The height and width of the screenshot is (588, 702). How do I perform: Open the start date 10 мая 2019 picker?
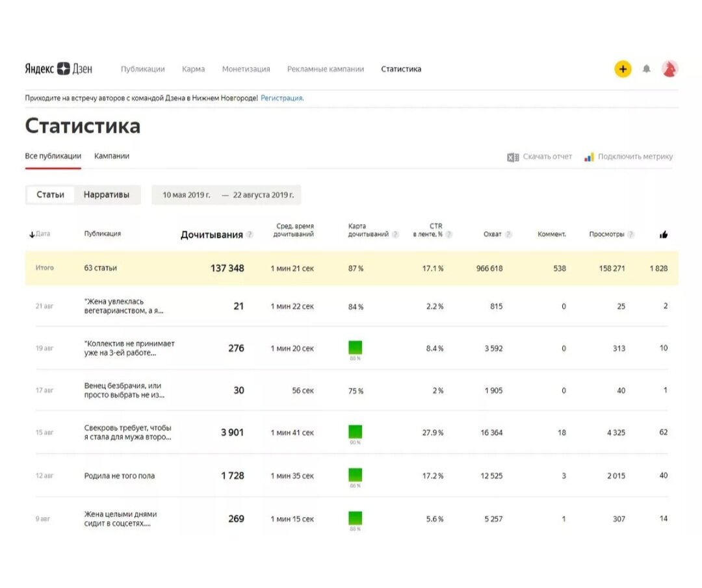[186, 195]
